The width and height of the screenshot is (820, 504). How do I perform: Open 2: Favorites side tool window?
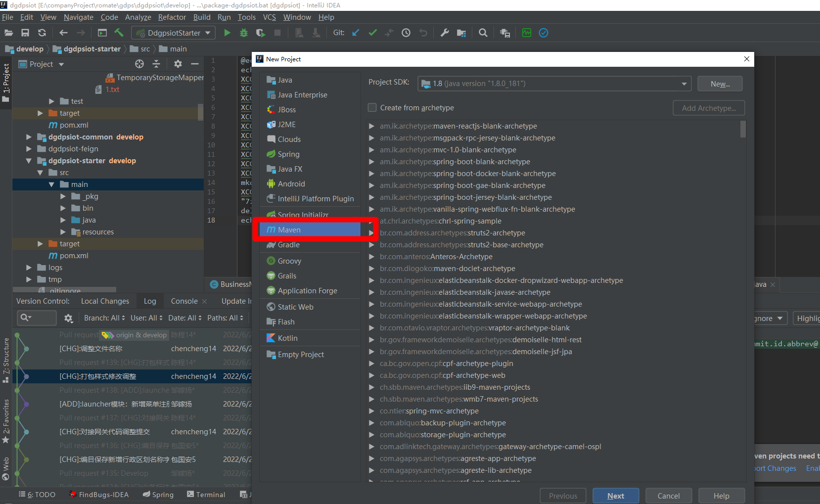coord(6,421)
